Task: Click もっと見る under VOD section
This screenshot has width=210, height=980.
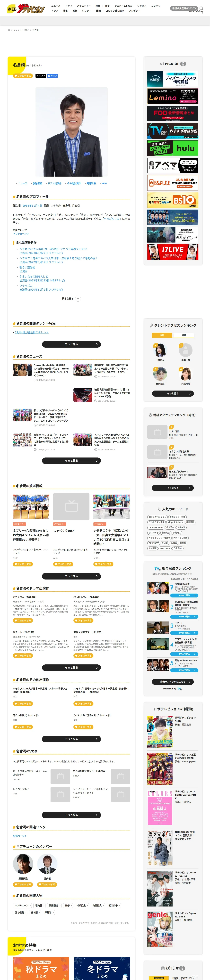Action: coord(71,815)
